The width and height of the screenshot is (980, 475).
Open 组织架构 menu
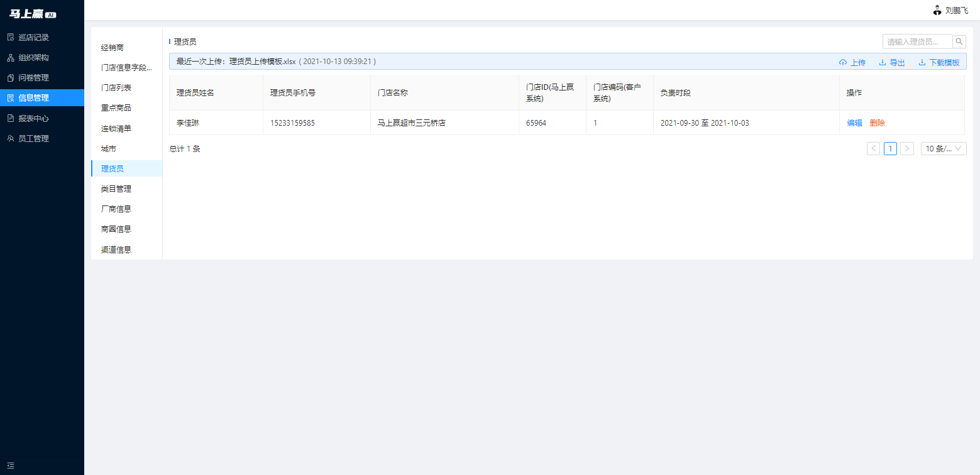(x=42, y=58)
